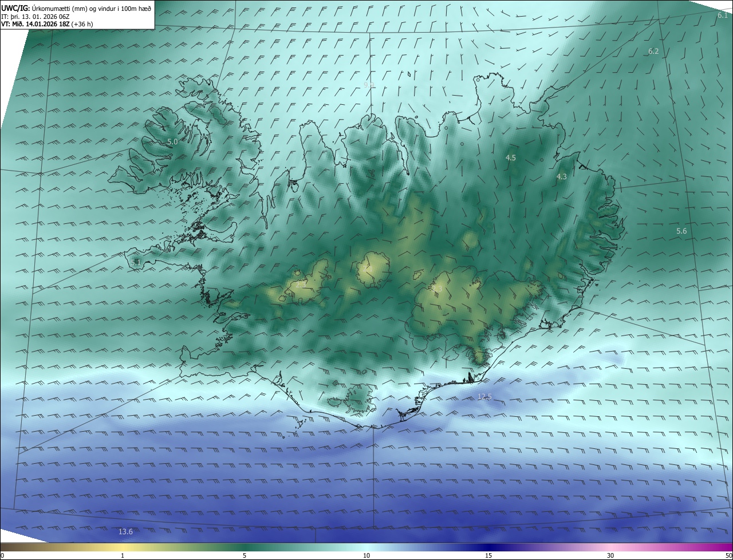Click the 5.1 value on Snæfellsnes peninsula
Viewport: 733px width, 560px height.
click(x=136, y=262)
